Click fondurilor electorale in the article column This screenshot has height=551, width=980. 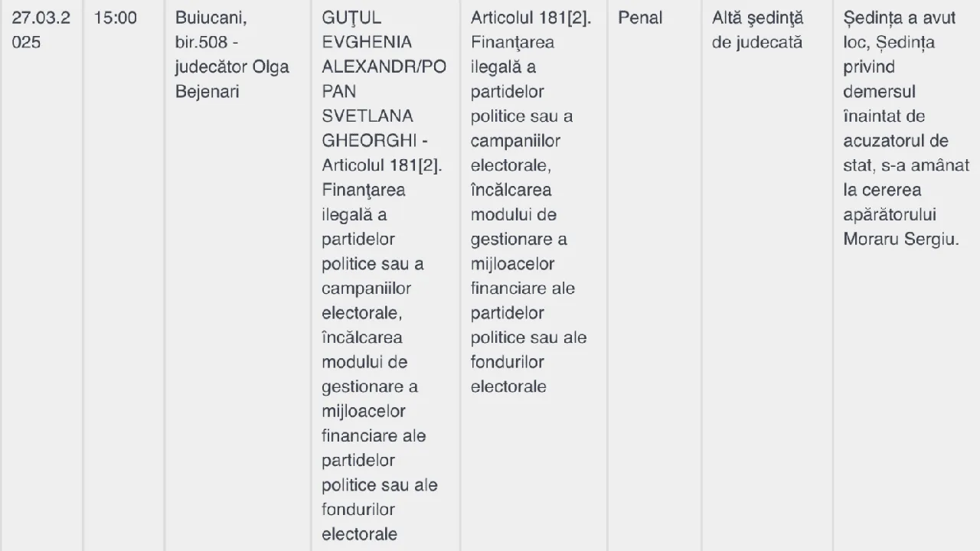point(508,373)
